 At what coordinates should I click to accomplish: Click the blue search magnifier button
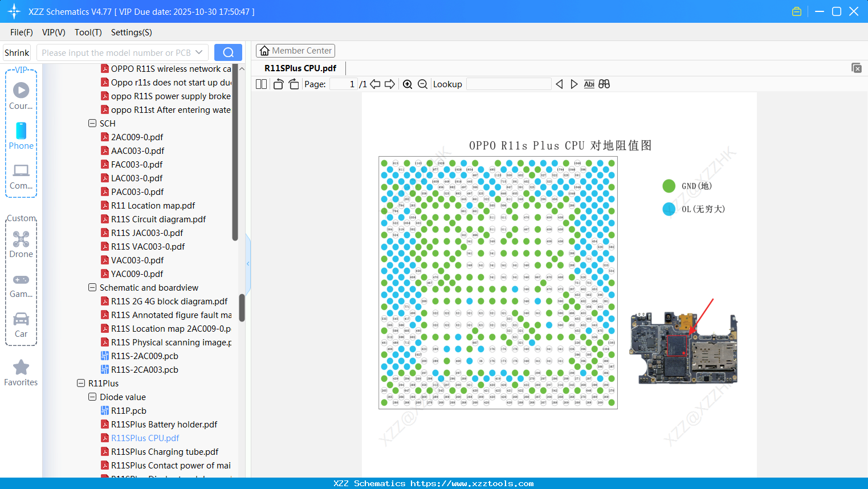tap(228, 52)
